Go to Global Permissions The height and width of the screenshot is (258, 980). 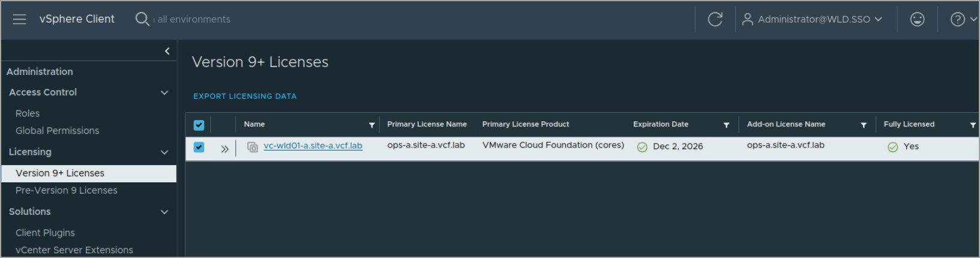58,131
